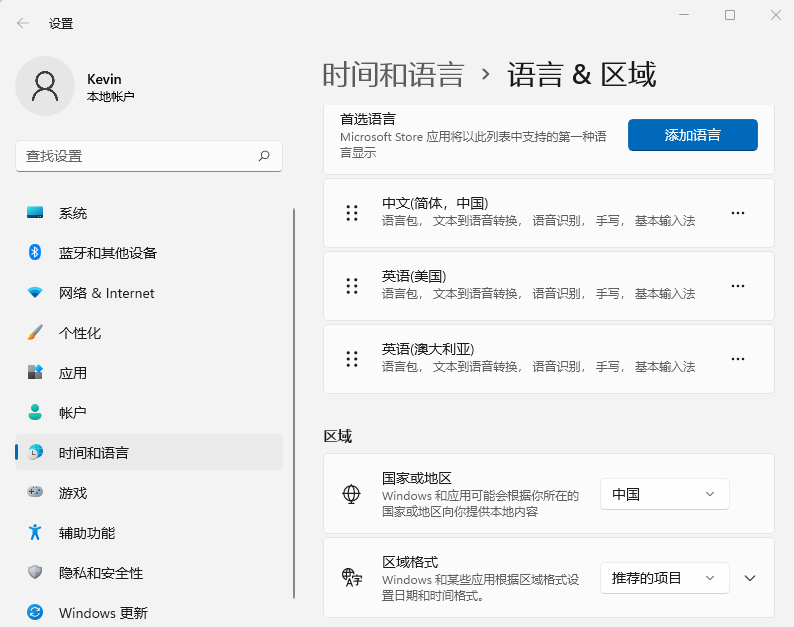Click the search magnifier icon
The height and width of the screenshot is (627, 794).
click(x=264, y=156)
